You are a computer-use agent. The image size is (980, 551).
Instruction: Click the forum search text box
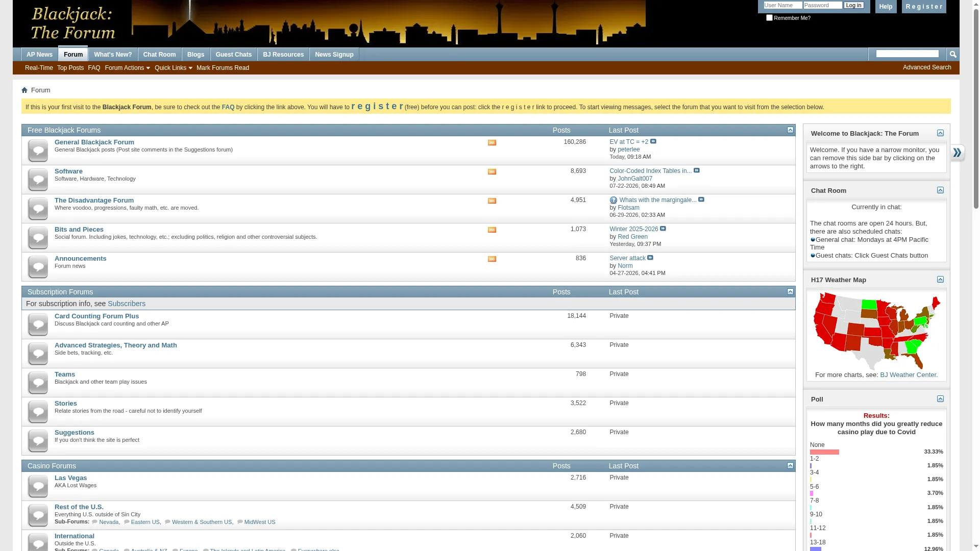(908, 54)
